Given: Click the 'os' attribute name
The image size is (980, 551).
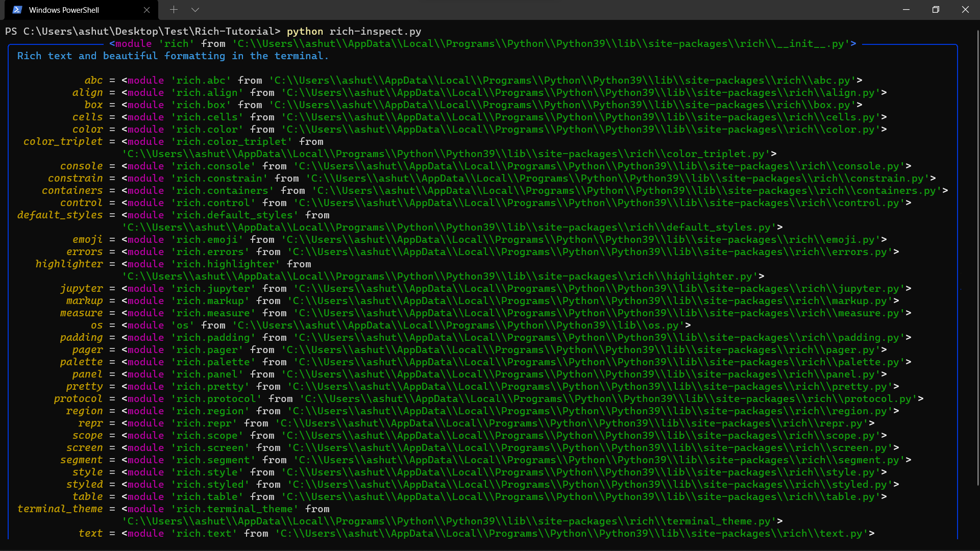Looking at the screenshot, I should 96,325.
